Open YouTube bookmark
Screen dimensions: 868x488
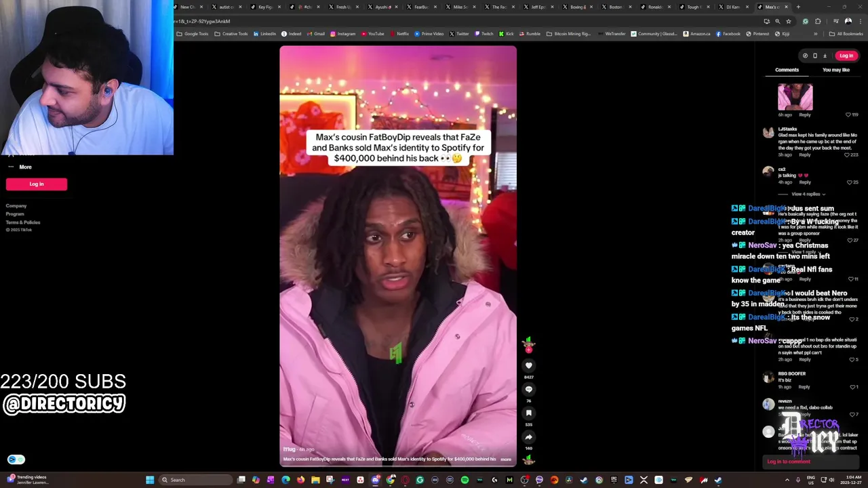click(x=373, y=34)
